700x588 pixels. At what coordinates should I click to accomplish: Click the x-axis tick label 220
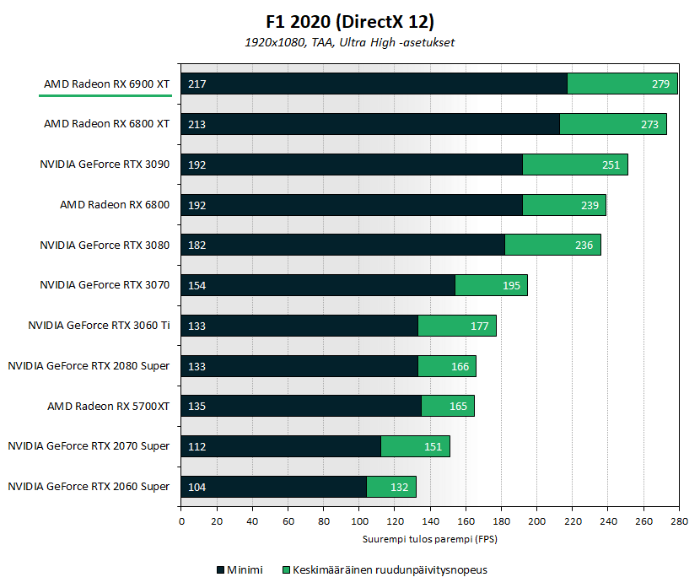pos(573,521)
